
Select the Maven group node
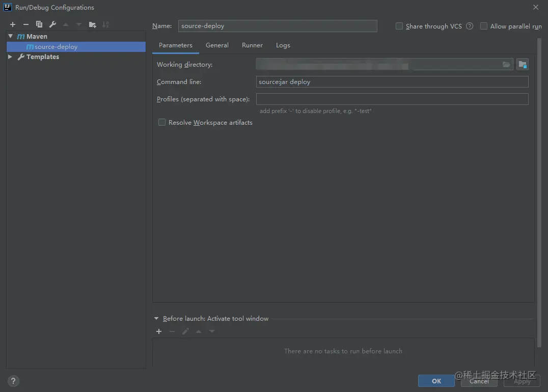point(76,36)
